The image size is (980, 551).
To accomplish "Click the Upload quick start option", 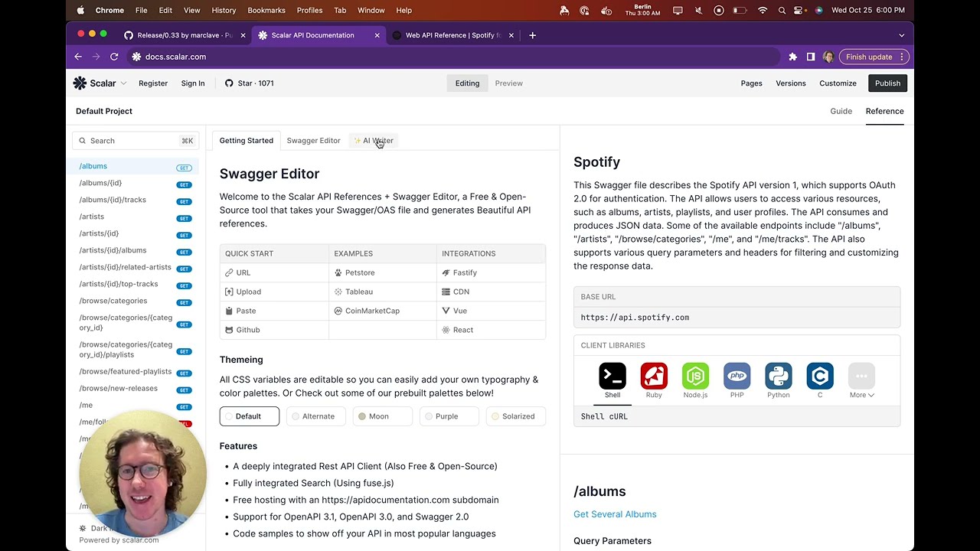I will pos(274,292).
